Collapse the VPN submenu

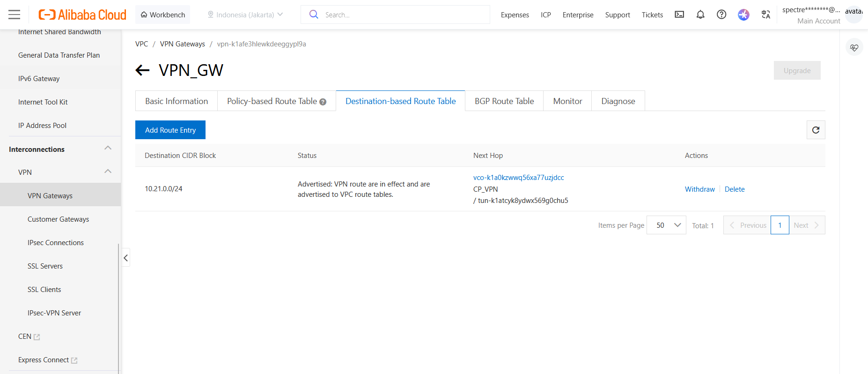pyautogui.click(x=108, y=172)
